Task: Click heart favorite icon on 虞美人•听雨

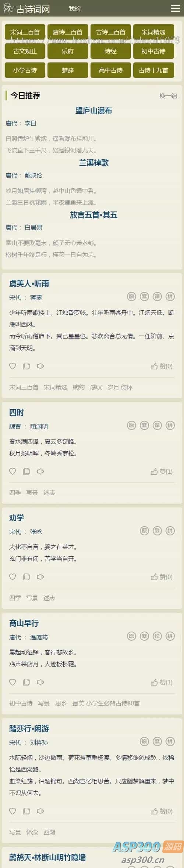Action: tap(13, 366)
